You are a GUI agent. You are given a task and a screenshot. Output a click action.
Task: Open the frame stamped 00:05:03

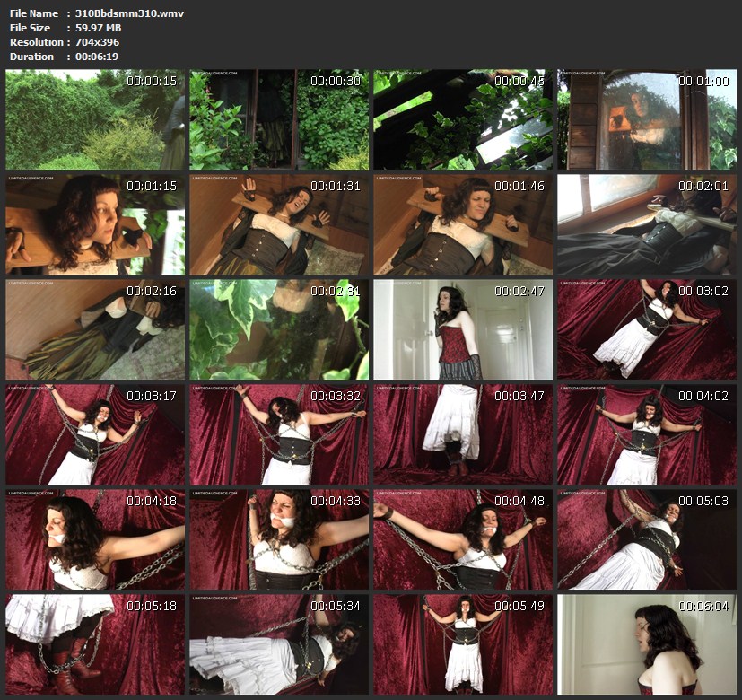click(x=647, y=539)
